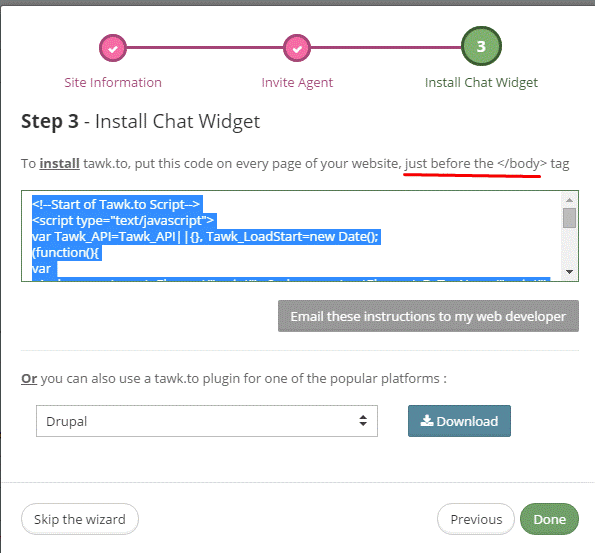This screenshot has width=595, height=553.
Task: Click the Site Information step checkmark circle
Action: pos(113,48)
